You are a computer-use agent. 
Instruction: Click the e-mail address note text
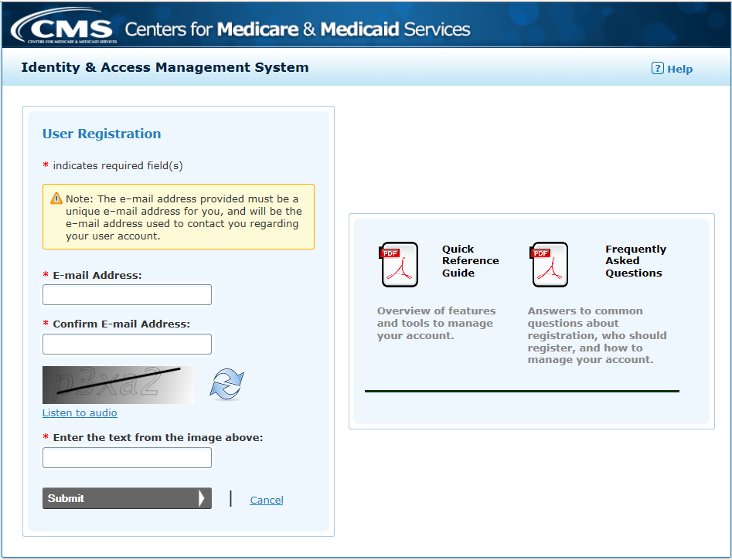pos(184,218)
